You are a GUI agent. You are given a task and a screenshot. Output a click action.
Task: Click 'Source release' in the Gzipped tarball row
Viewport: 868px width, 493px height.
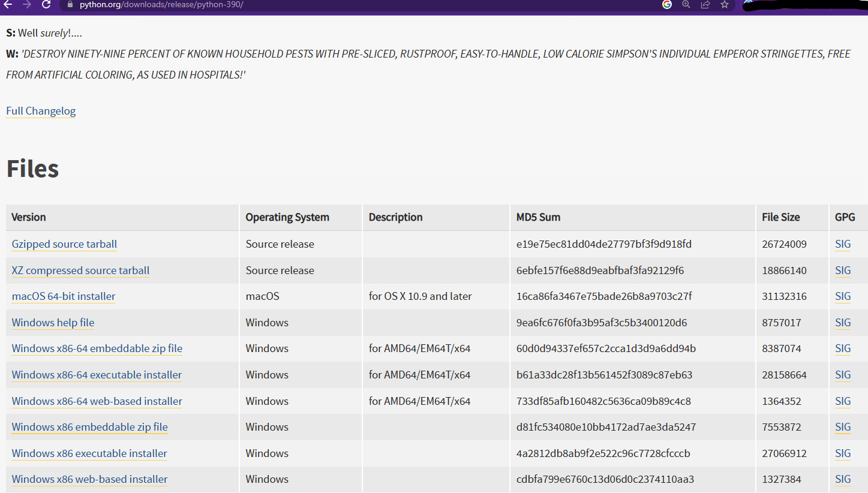280,244
